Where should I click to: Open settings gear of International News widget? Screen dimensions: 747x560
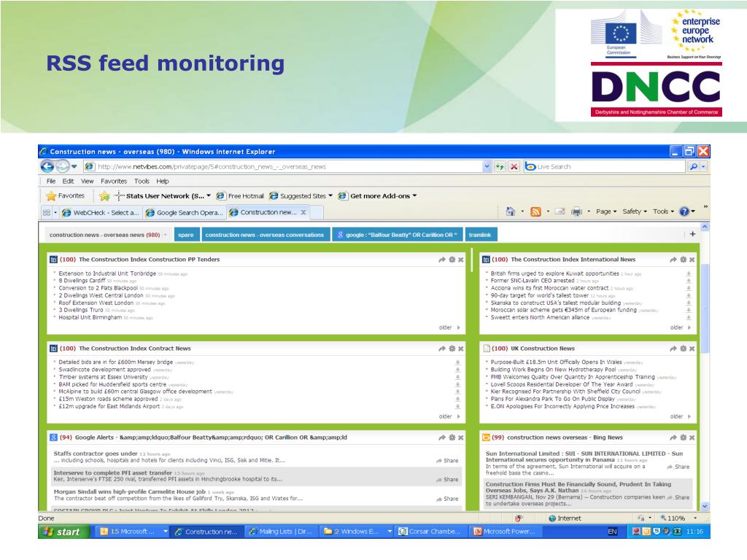click(683, 260)
